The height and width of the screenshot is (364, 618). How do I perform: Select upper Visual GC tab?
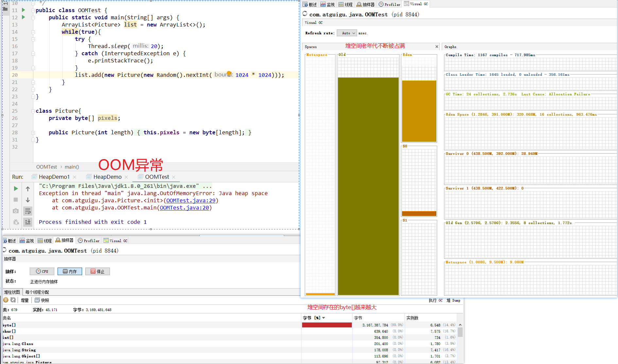416,4
